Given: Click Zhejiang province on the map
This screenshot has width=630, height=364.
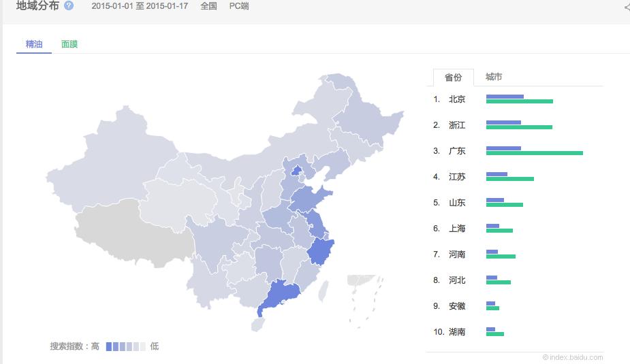Looking at the screenshot, I should [320, 251].
